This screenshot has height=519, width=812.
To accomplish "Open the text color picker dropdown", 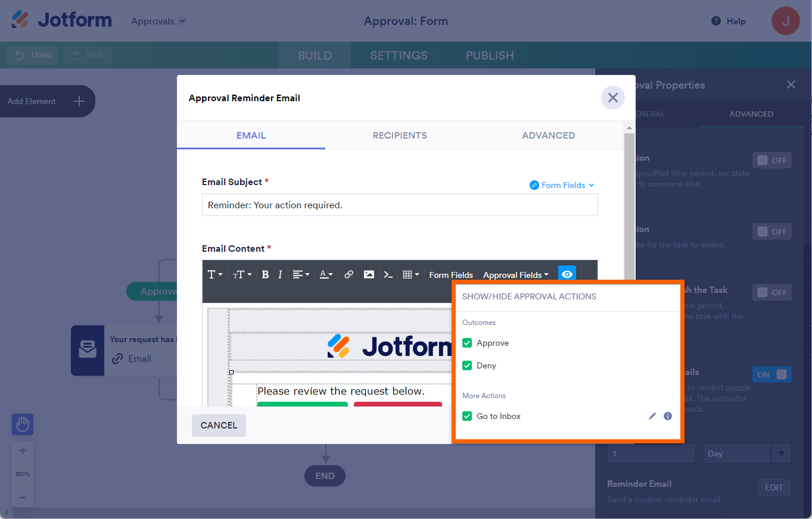I will pos(326,274).
